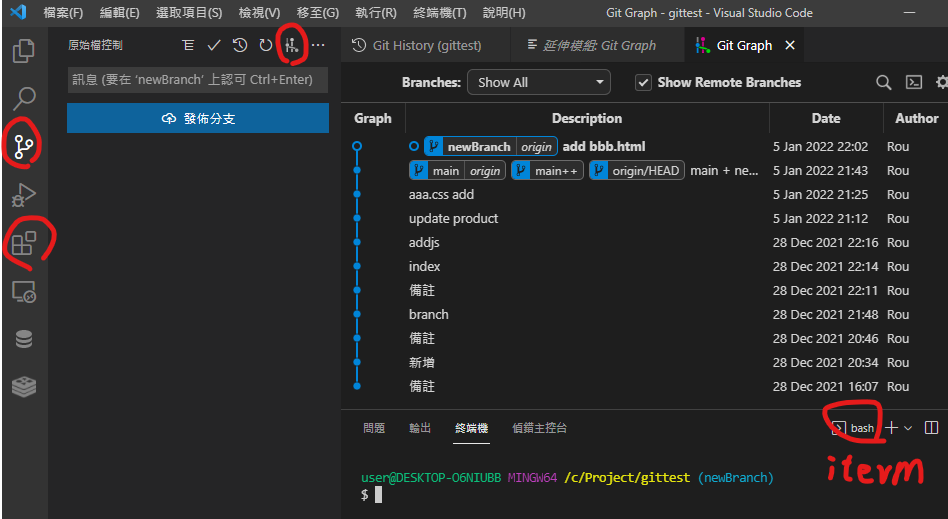
Task: Open the Run and Debug view
Action: 24,195
